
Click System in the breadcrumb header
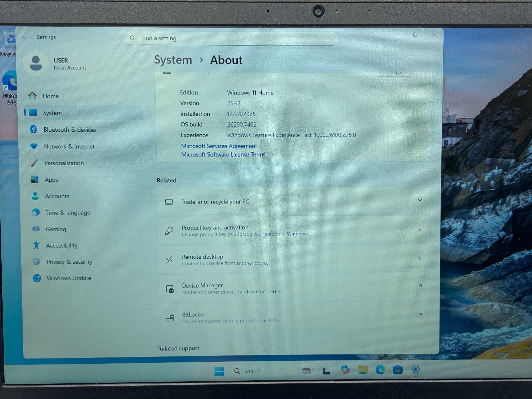tap(173, 60)
